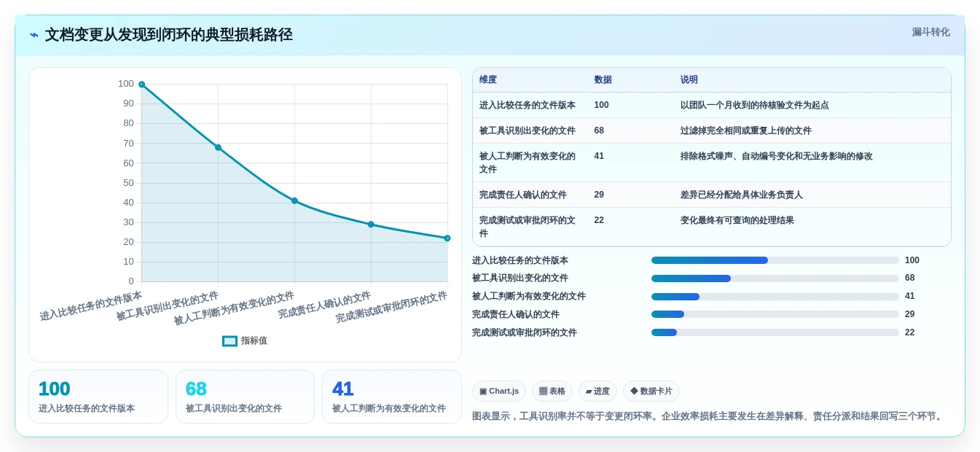The height and width of the screenshot is (452, 980).
Task: Click description 差异已经分配给具体业务负责人
Action: tap(742, 195)
